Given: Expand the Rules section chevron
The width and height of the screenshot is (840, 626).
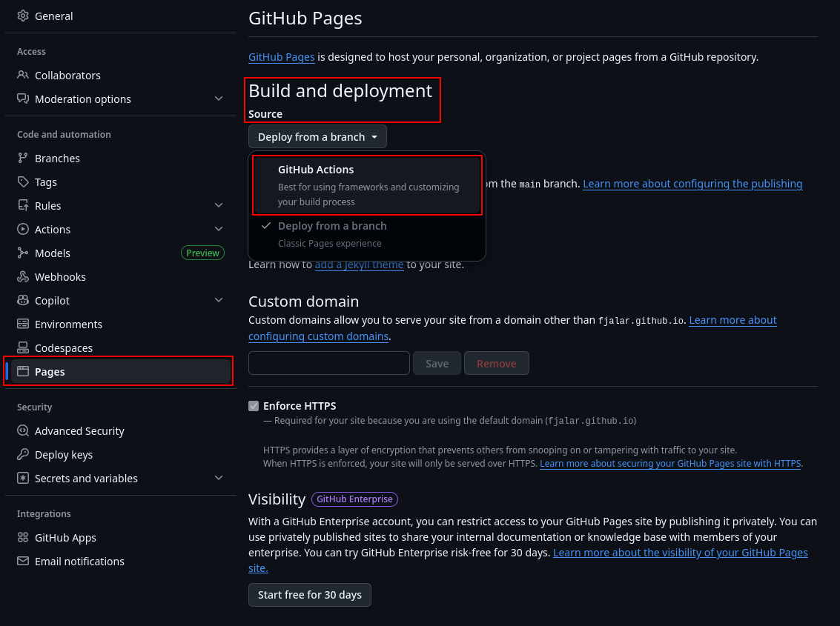Looking at the screenshot, I should [219, 205].
